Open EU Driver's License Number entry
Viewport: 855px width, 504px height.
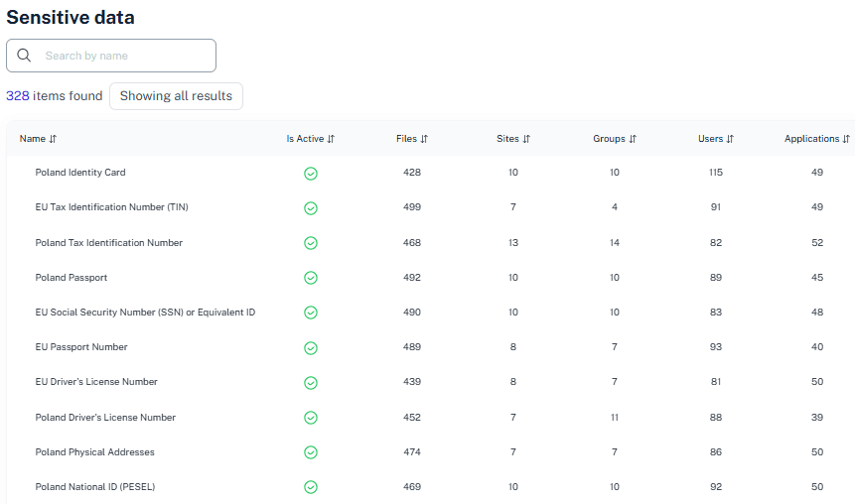click(x=96, y=382)
